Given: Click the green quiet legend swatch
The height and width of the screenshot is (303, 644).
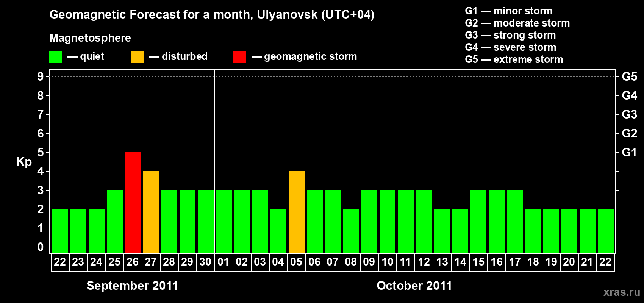Looking at the screenshot, I should (x=55, y=57).
